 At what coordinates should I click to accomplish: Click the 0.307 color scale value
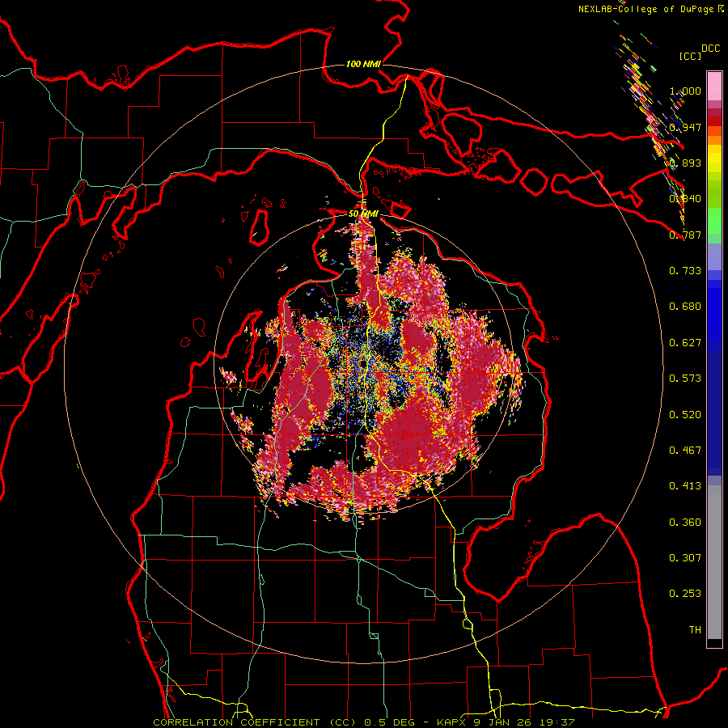click(685, 558)
